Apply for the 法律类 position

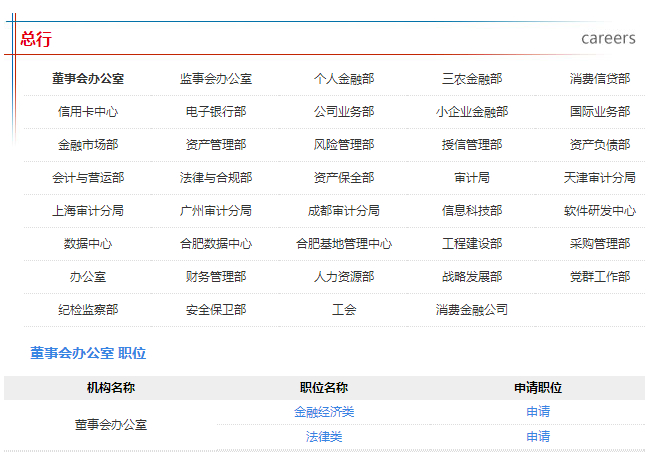tap(538, 436)
